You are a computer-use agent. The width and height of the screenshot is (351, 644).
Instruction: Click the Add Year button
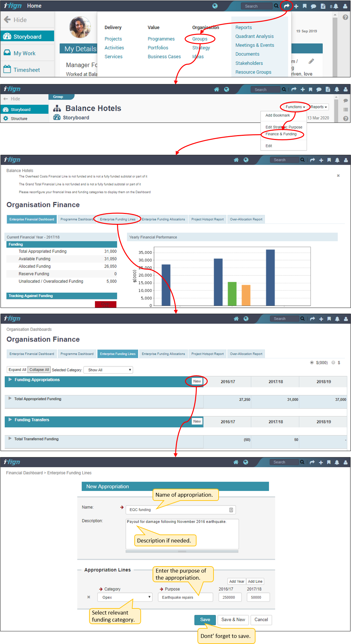pyautogui.click(x=237, y=581)
